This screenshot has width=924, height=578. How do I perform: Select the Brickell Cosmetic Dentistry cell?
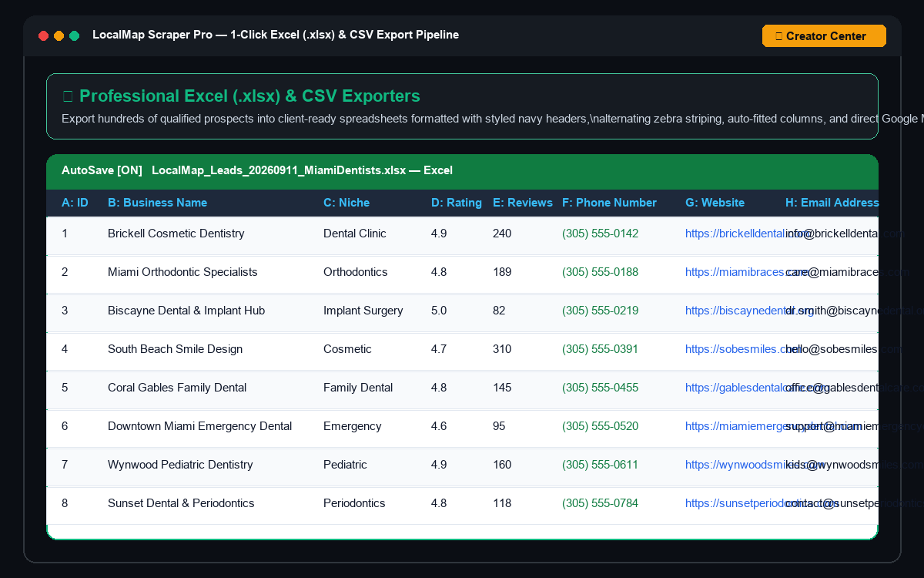point(176,234)
